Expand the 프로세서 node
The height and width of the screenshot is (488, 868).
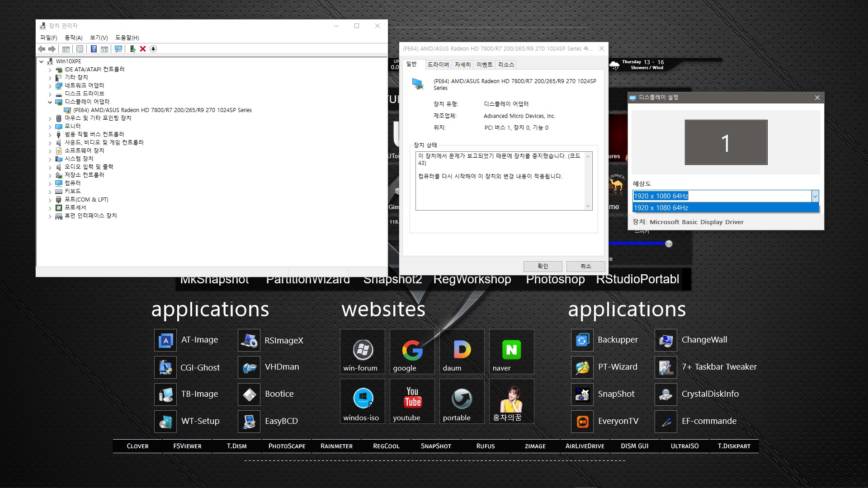tap(50, 208)
